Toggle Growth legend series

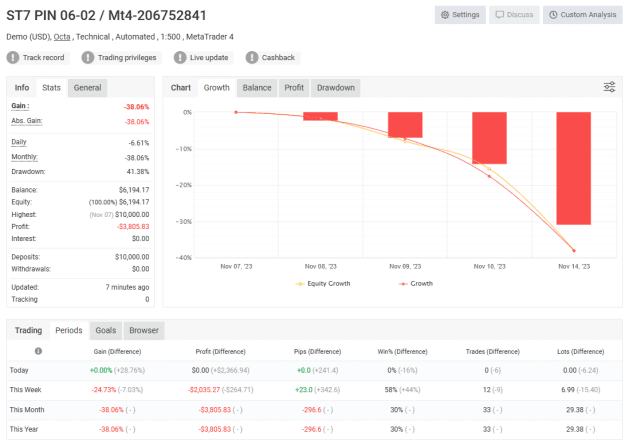pyautogui.click(x=416, y=283)
